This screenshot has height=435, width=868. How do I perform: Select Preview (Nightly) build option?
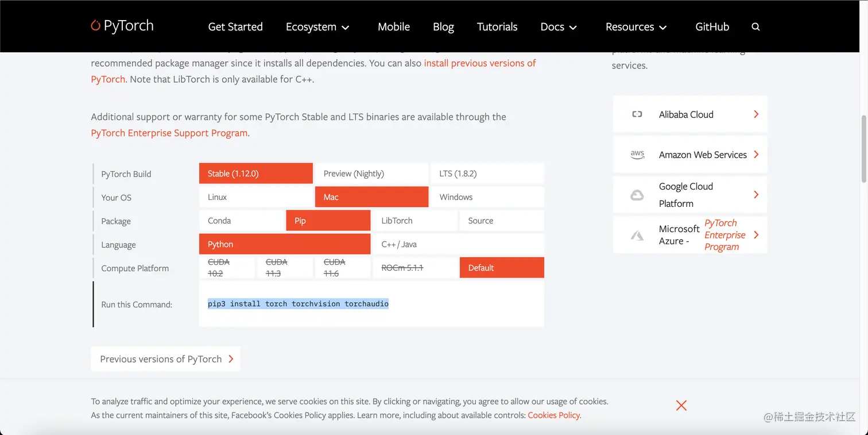point(371,174)
